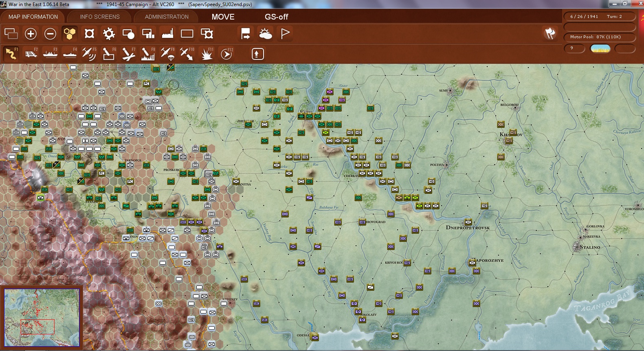The height and width of the screenshot is (351, 644).
Task: Zoom out with the minus icon
Action: [50, 33]
